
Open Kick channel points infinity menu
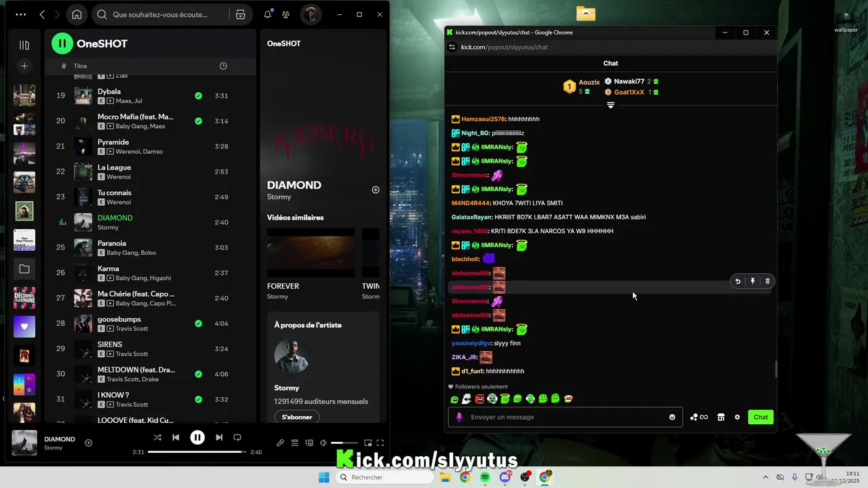pyautogui.click(x=699, y=417)
